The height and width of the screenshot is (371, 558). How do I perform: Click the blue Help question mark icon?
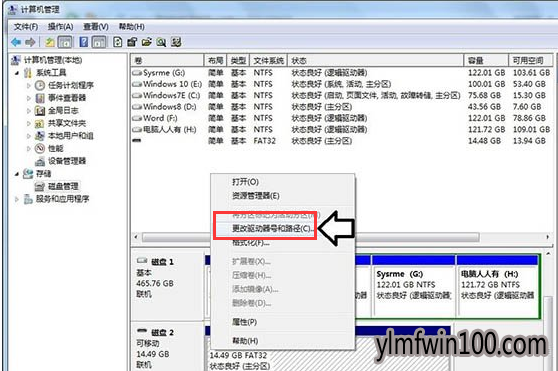coord(84,42)
